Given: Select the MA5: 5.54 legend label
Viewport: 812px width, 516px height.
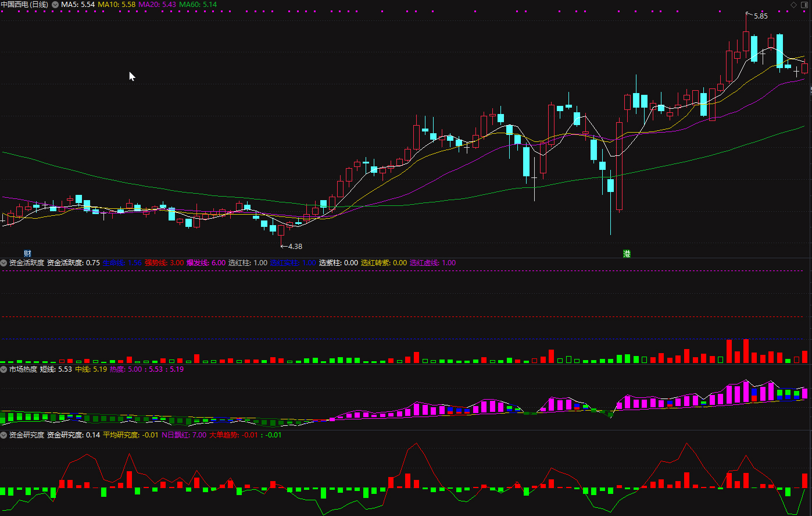Looking at the screenshot, I should pos(78,4).
